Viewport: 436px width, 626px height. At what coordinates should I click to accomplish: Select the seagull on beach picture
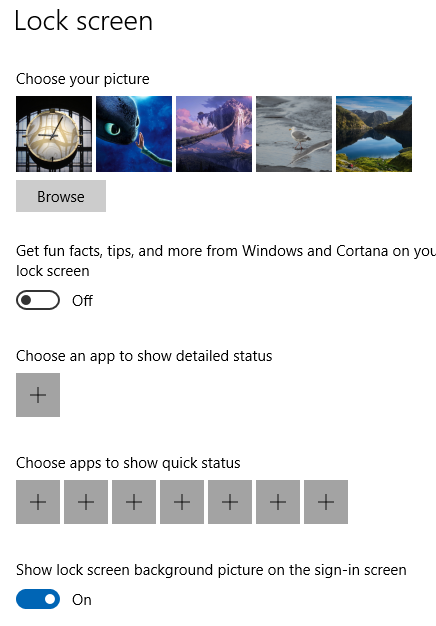(x=294, y=134)
